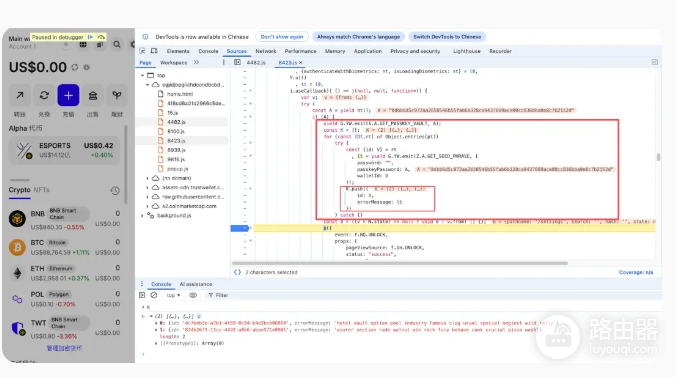Tap the swap arrows action button
This screenshot has width=676, height=377.
click(x=44, y=95)
